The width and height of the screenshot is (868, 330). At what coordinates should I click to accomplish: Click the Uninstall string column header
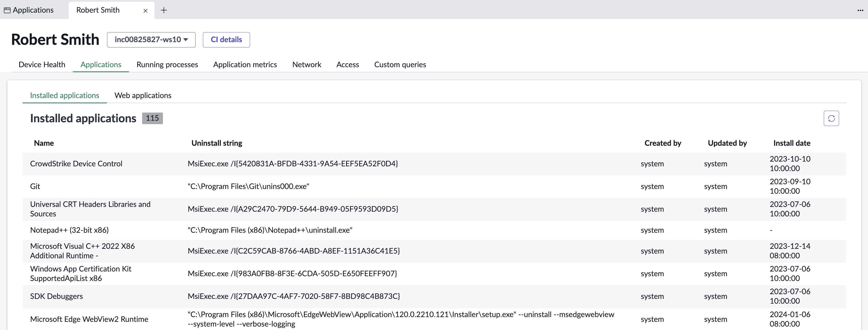coord(217,143)
